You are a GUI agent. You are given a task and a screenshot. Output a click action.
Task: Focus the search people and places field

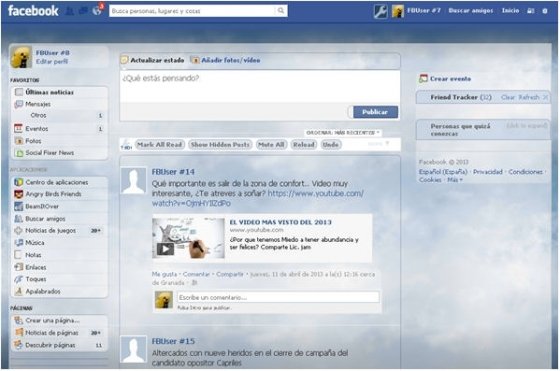193,11
